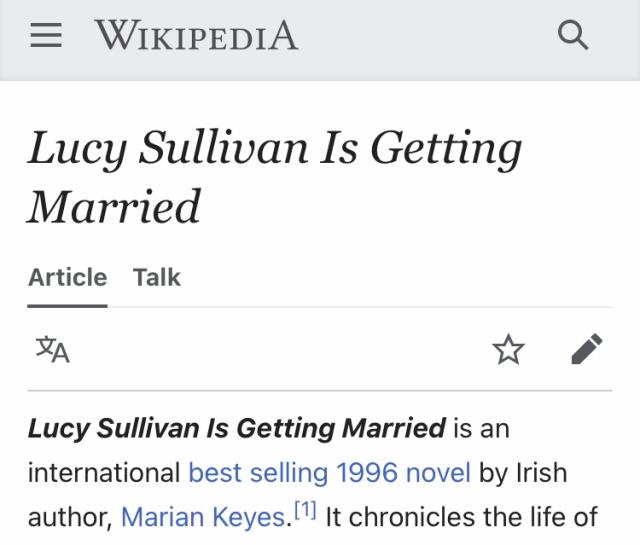Viewport: 640px width, 545px height.
Task: Select the Article tab
Action: tap(67, 278)
